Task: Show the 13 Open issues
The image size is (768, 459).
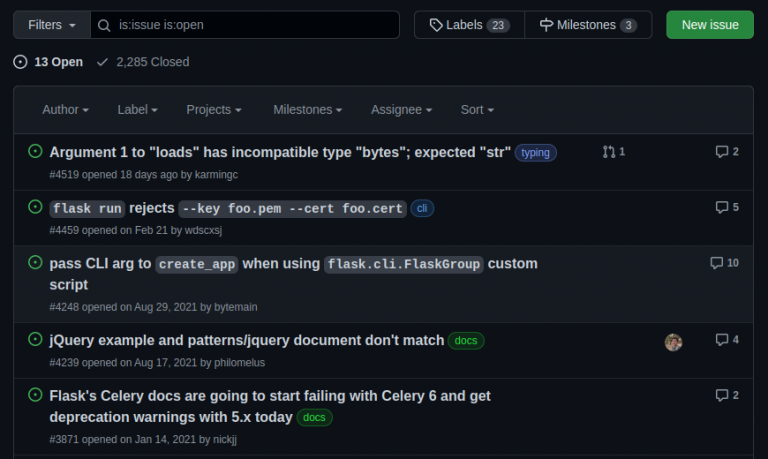Action: click(x=48, y=62)
